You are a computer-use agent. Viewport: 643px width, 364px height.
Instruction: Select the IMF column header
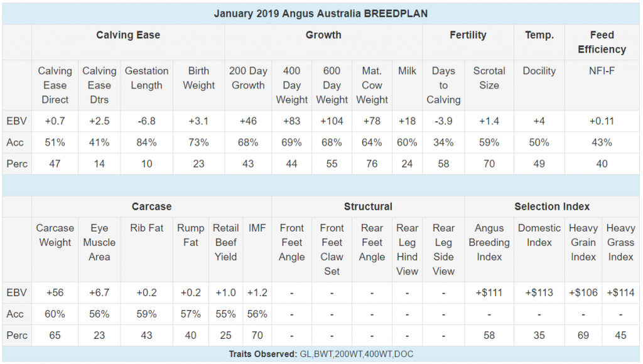click(257, 228)
